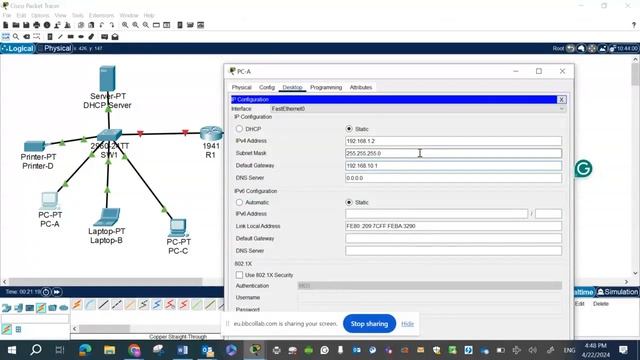Image resolution: width=640 pixels, height=360 pixels.
Task: Click the Undo arrow toolbar icon
Action: [x=102, y=25]
